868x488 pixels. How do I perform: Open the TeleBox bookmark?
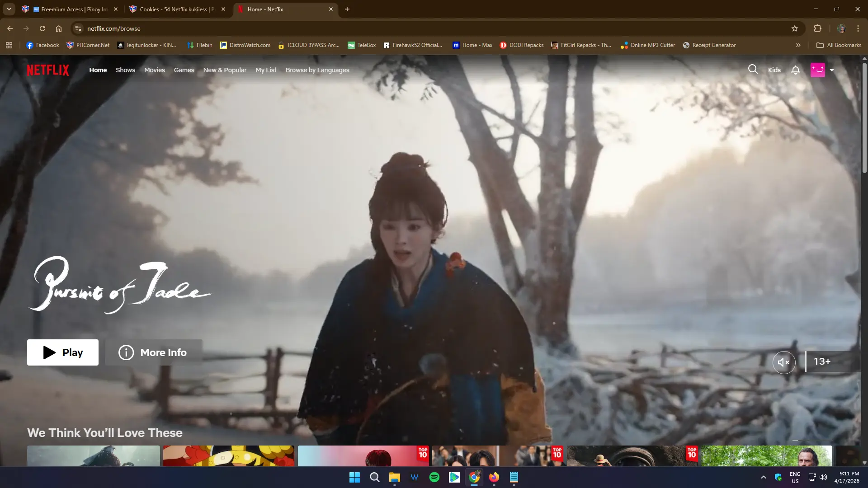click(362, 45)
